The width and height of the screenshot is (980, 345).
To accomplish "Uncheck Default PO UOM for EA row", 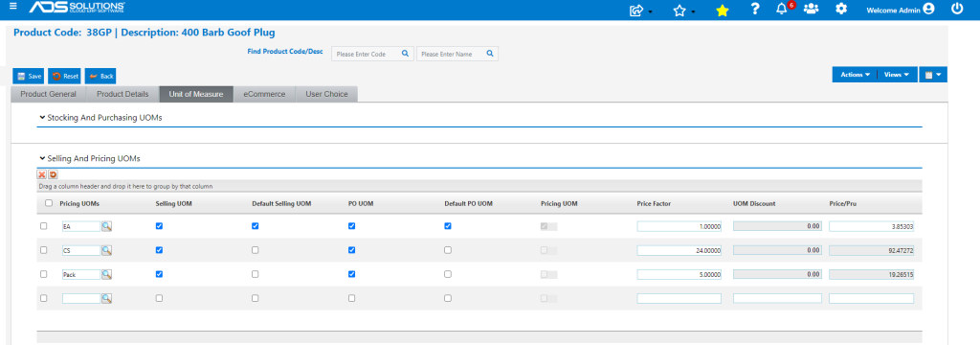I will (x=448, y=226).
